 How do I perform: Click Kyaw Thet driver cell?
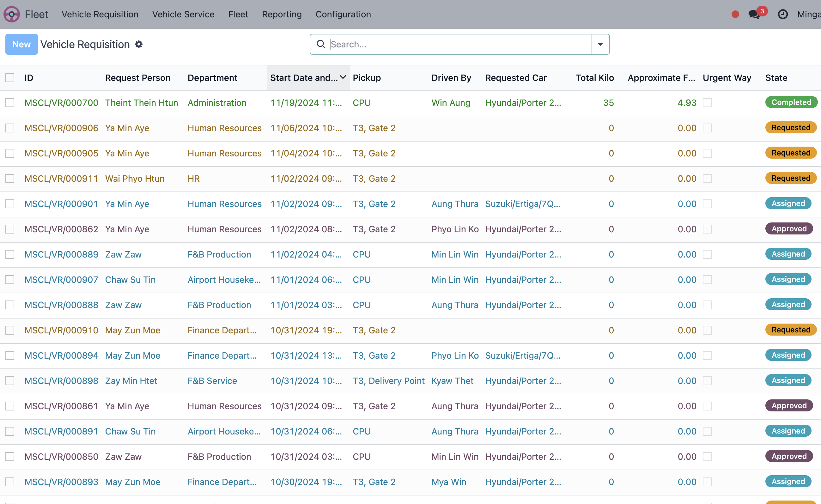452,381
